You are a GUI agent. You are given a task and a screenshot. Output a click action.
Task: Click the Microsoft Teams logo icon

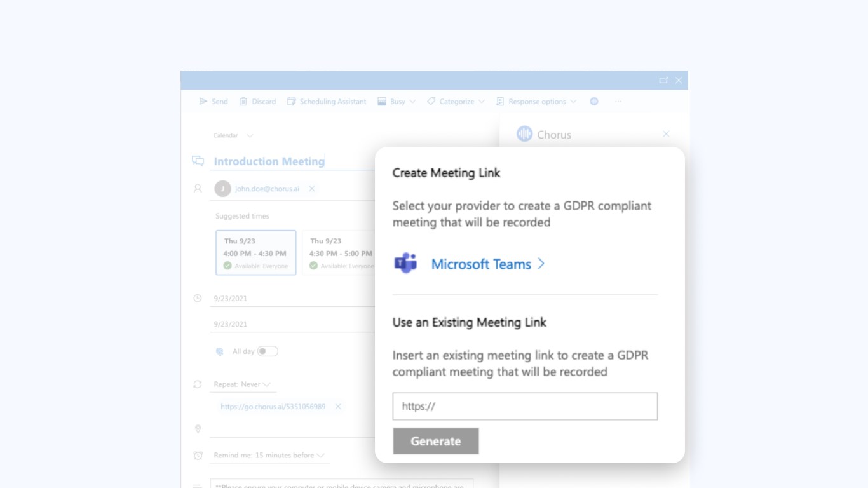pyautogui.click(x=405, y=263)
